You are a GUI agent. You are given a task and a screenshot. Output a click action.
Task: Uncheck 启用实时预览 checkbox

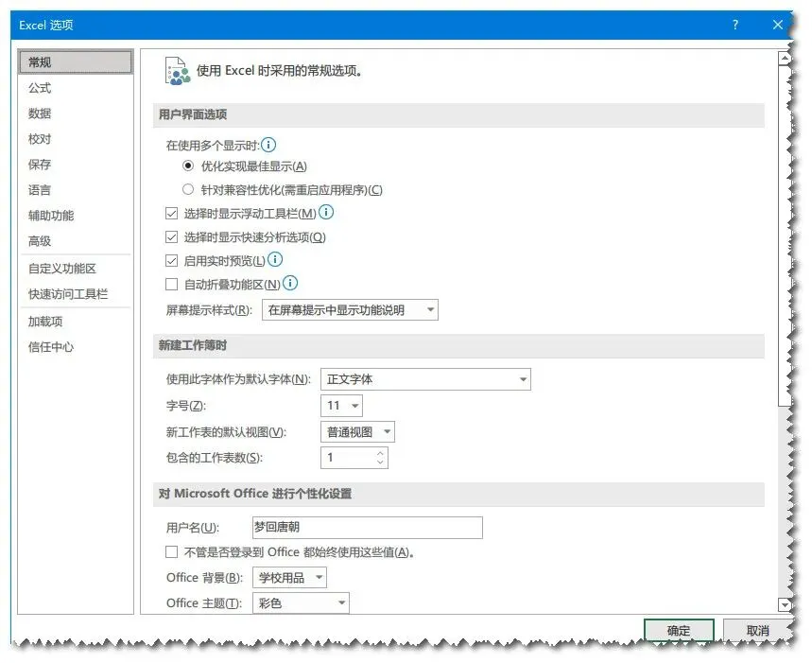coord(171,260)
